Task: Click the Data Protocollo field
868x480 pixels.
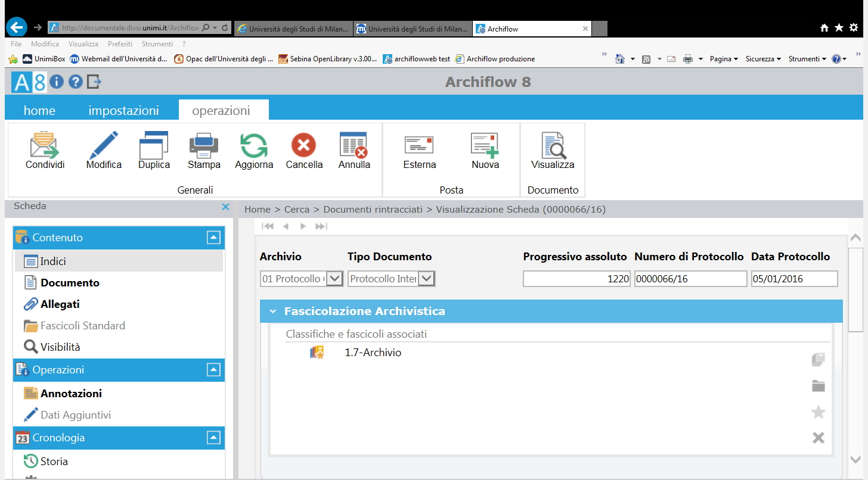Action: (x=795, y=279)
